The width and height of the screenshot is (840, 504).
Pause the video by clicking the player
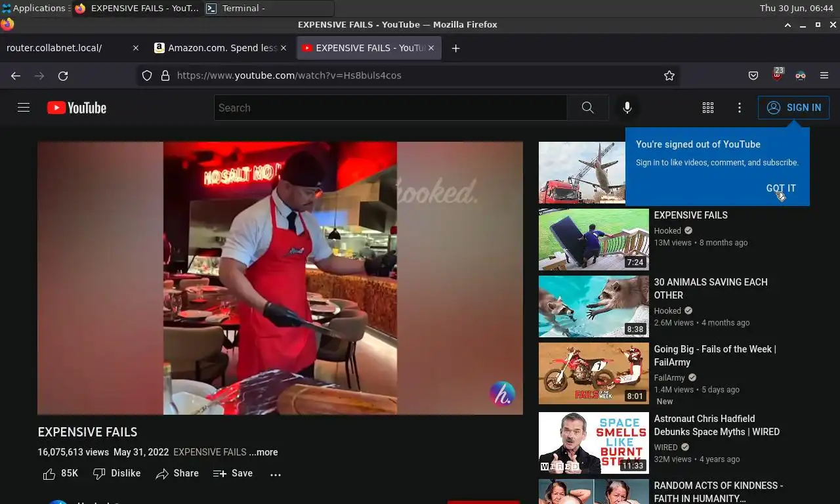(x=280, y=278)
